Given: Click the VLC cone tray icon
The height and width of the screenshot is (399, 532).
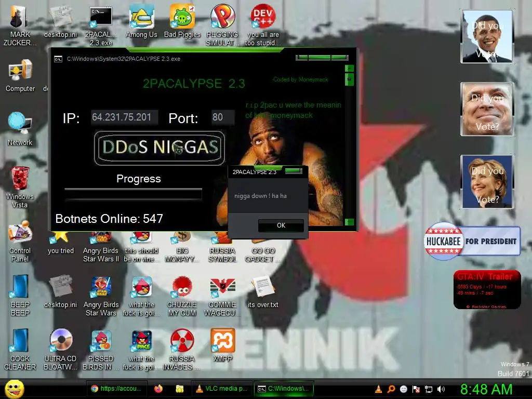Looking at the screenshot, I should [378, 389].
